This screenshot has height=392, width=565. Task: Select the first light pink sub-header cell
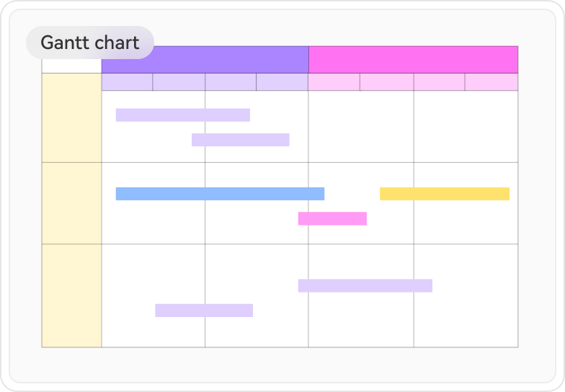[x=334, y=82]
